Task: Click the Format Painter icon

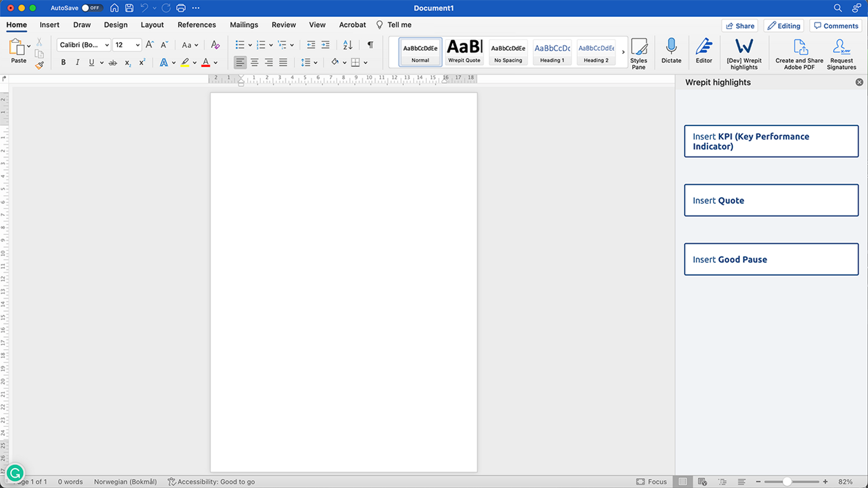Action: 39,65
